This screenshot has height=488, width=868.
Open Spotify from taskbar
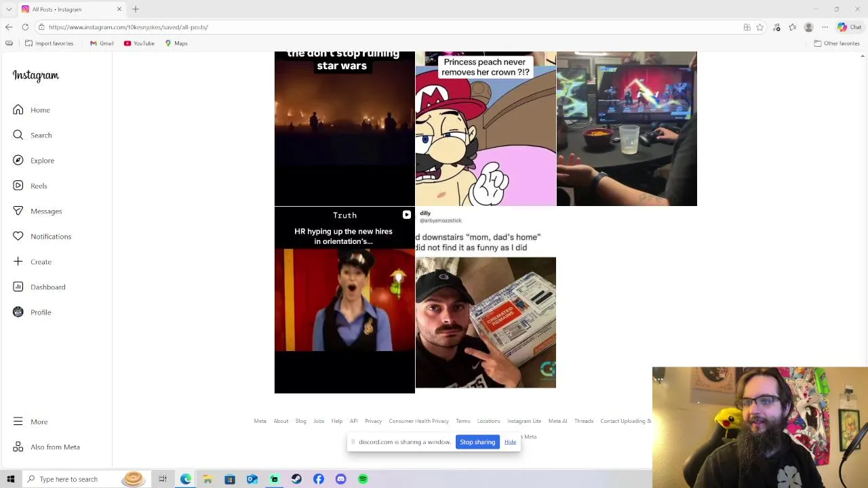point(363,479)
